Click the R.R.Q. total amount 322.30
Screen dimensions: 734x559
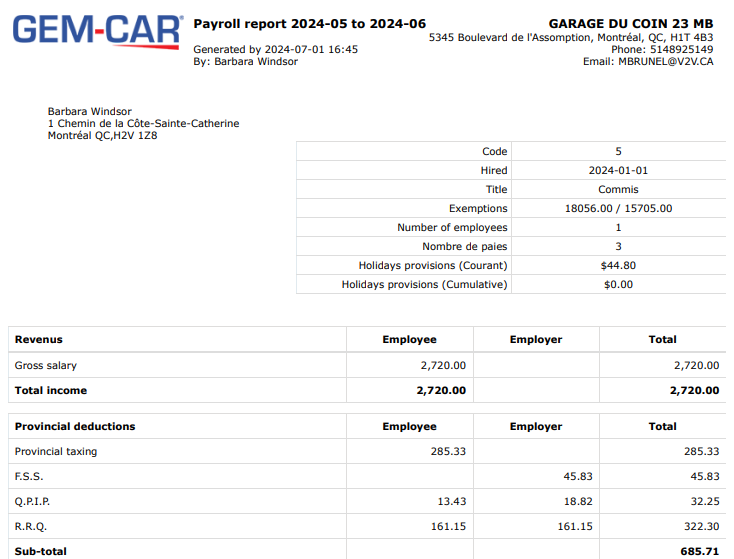click(x=699, y=527)
